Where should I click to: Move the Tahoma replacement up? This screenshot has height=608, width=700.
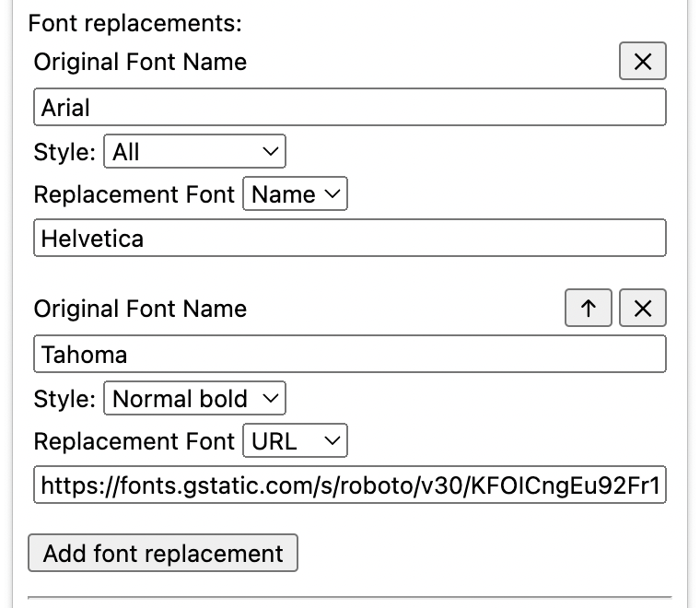click(x=588, y=309)
